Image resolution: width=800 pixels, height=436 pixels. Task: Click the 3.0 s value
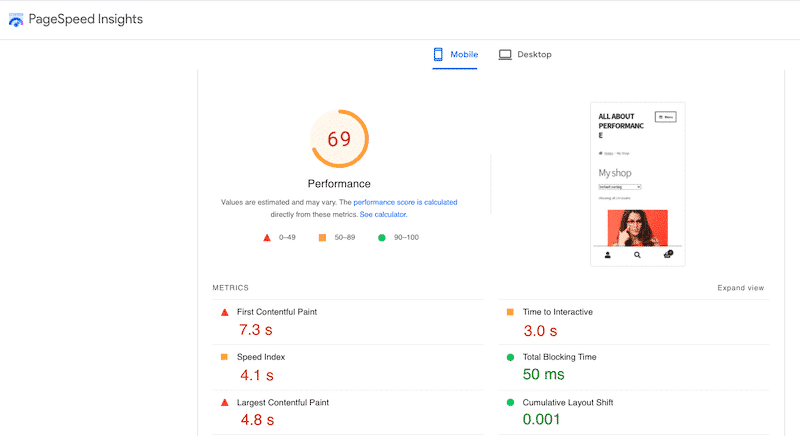pos(540,331)
